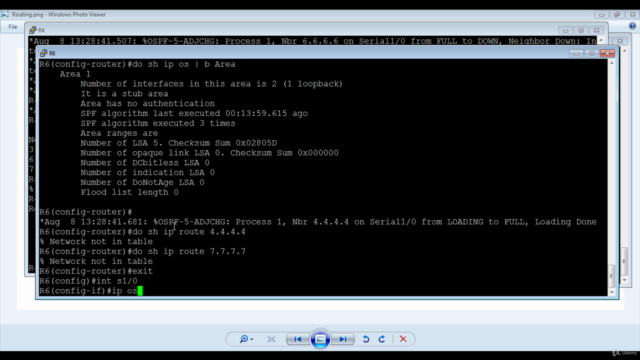Click 'Number of interfaces in this area is 2'
This screenshot has height=360, width=640.
tap(178, 84)
